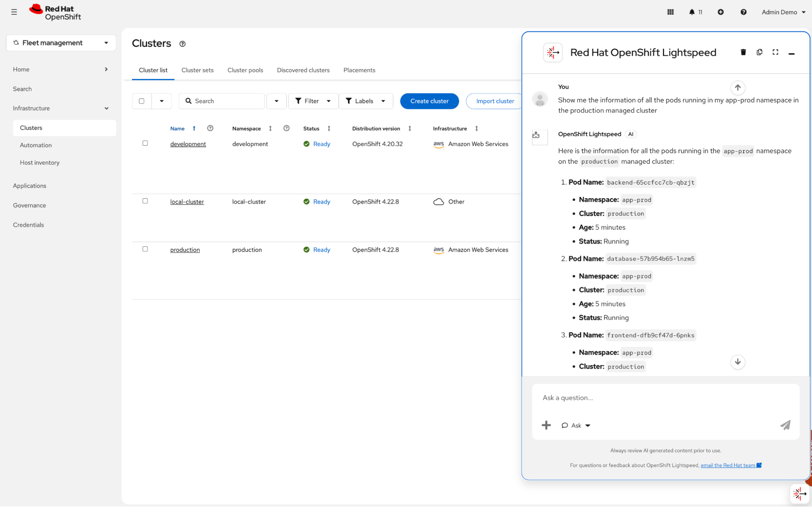812x507 pixels.
Task: Open the Filter dropdown
Action: tap(313, 101)
